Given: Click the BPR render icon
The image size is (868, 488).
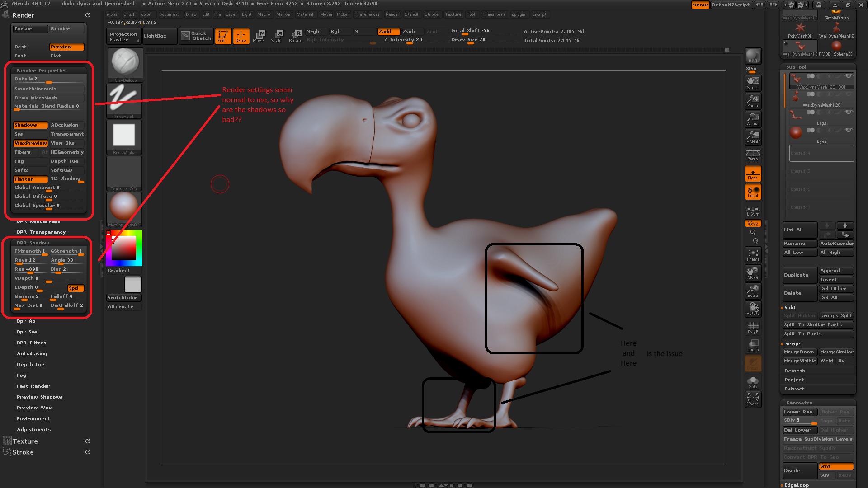Looking at the screenshot, I should (x=753, y=56).
